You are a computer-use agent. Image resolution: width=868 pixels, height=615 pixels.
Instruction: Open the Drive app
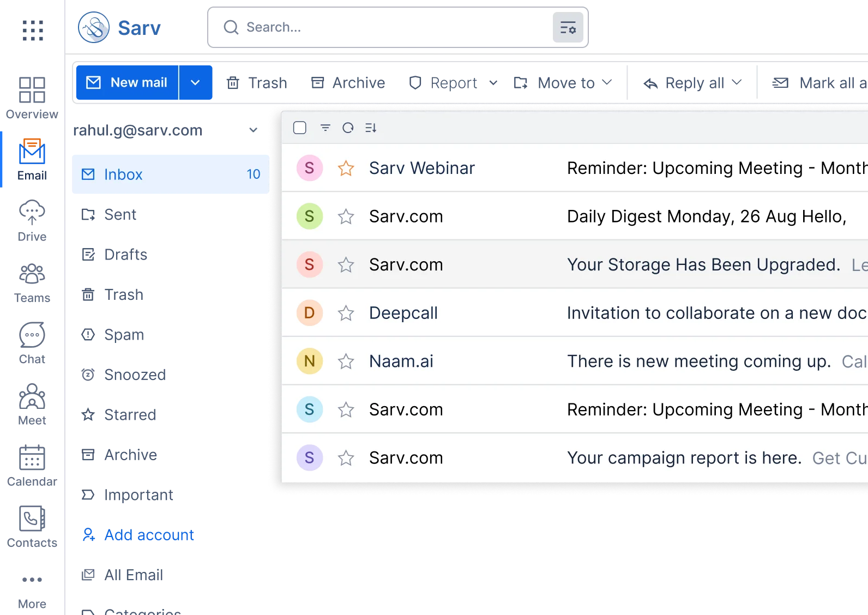[x=32, y=221]
